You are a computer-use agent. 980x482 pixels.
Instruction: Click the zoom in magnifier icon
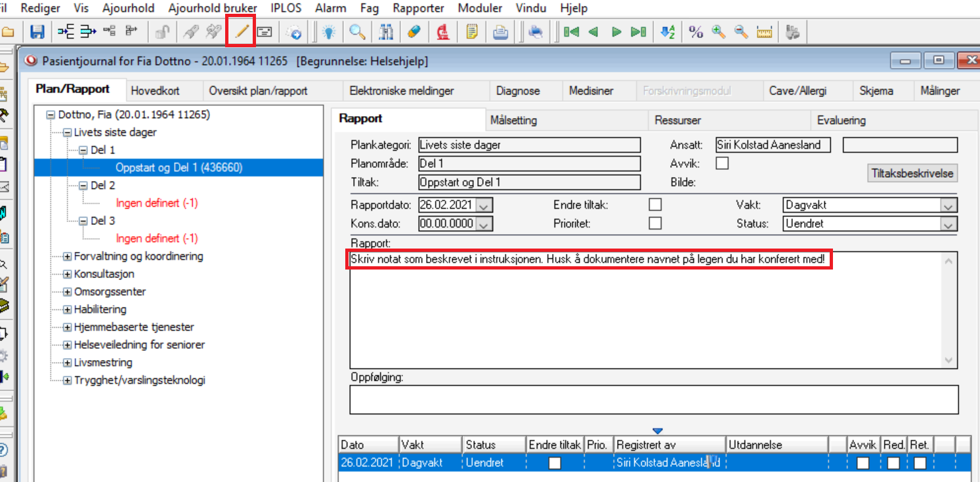718,31
